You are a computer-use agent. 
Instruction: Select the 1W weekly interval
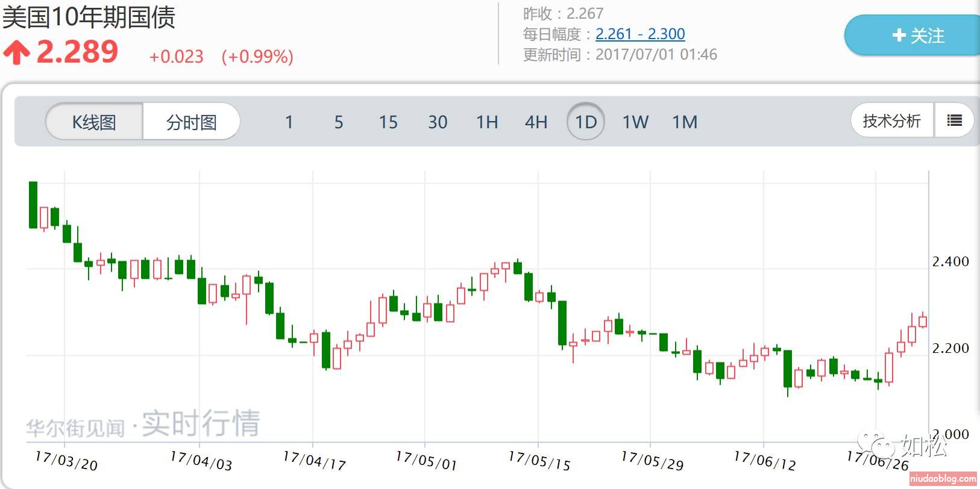pos(635,122)
